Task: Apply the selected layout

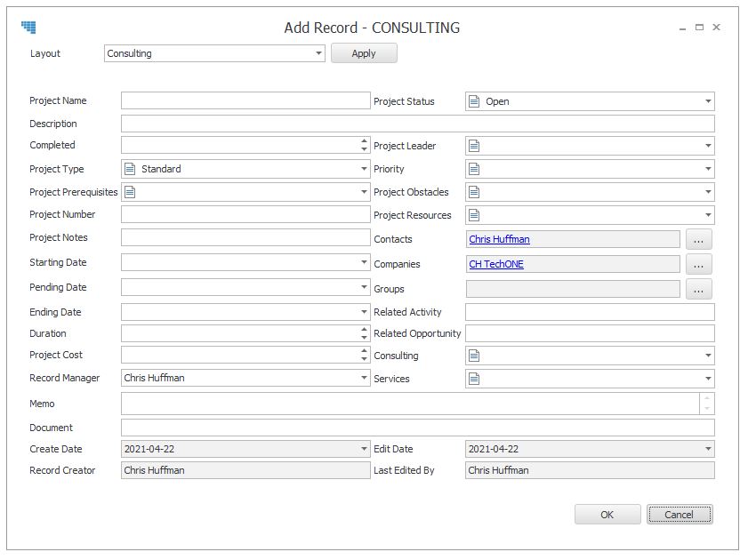Action: (364, 53)
